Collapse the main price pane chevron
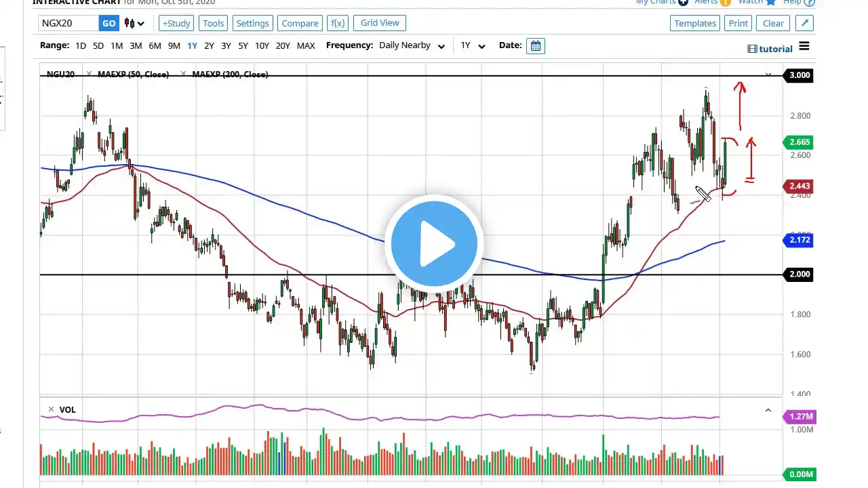868x488 pixels. (768, 75)
